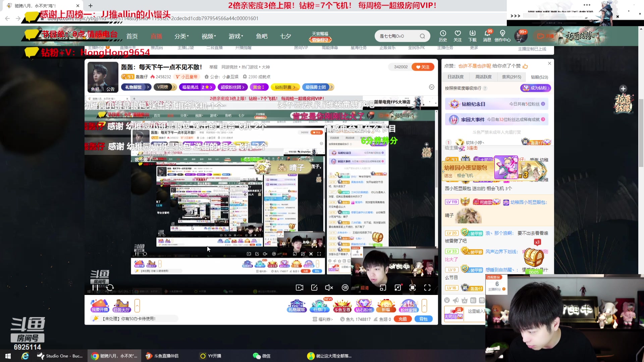
Task: Click the 充值 recharge button
Action: pos(402,319)
